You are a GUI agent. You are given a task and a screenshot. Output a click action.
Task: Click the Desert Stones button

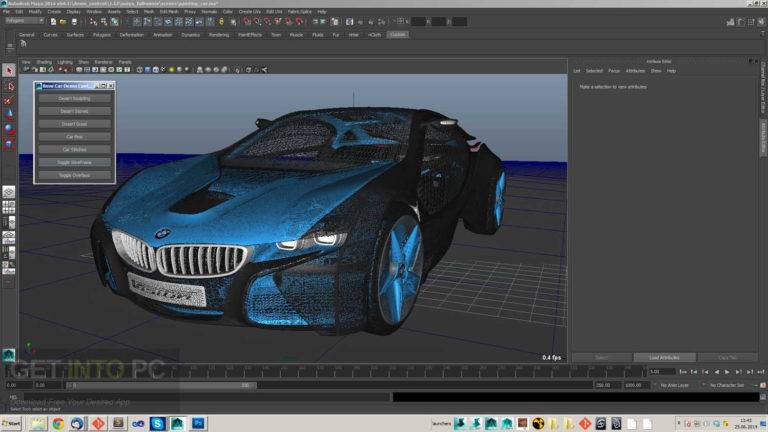74,111
